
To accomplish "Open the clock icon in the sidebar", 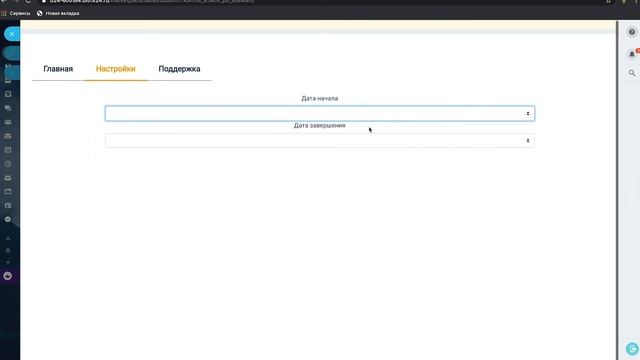I will [x=8, y=164].
